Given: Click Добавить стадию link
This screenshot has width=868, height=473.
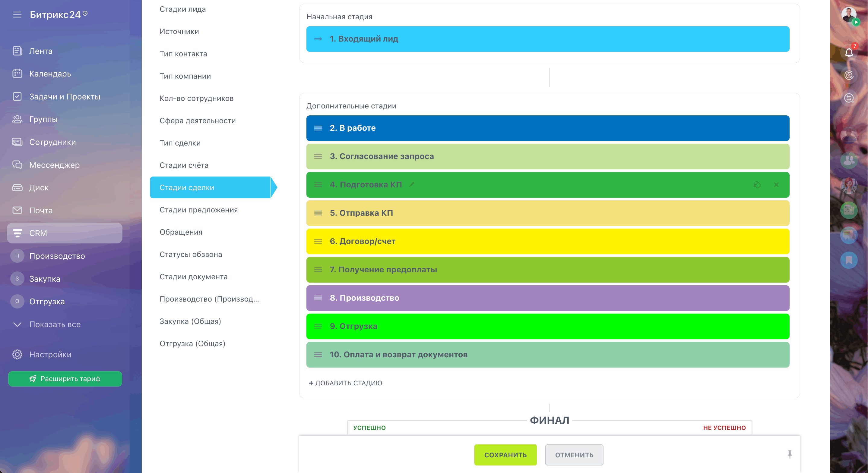Looking at the screenshot, I should click(x=345, y=383).
